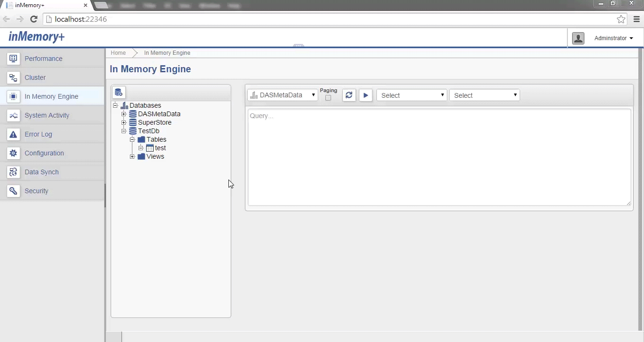Select the In Memory Engine chip icon
Viewport: 644px width, 342px height.
pyautogui.click(x=13, y=96)
